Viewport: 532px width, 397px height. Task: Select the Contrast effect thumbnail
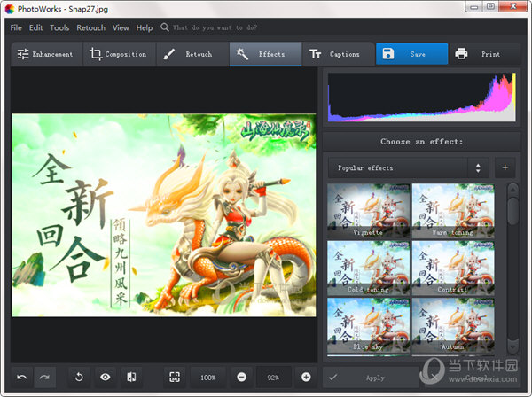(x=453, y=268)
